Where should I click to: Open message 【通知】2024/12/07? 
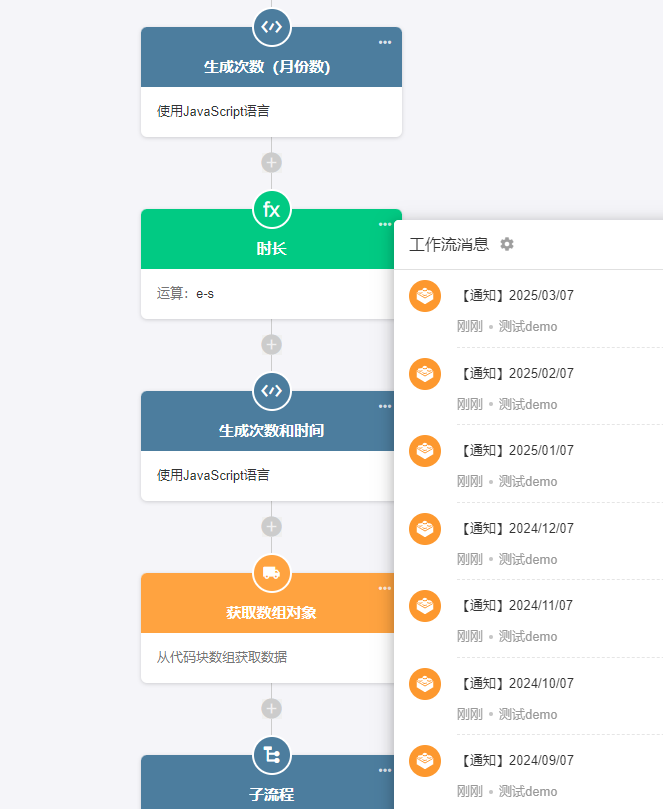click(x=515, y=528)
